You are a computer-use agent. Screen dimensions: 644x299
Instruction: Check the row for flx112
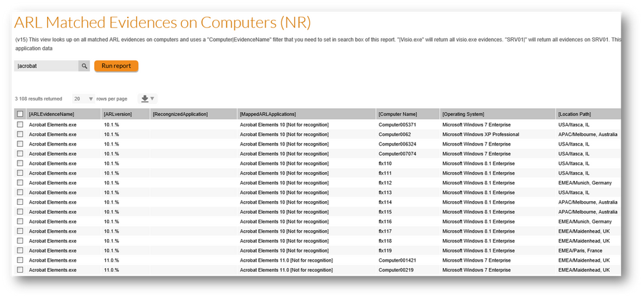[x=20, y=182]
